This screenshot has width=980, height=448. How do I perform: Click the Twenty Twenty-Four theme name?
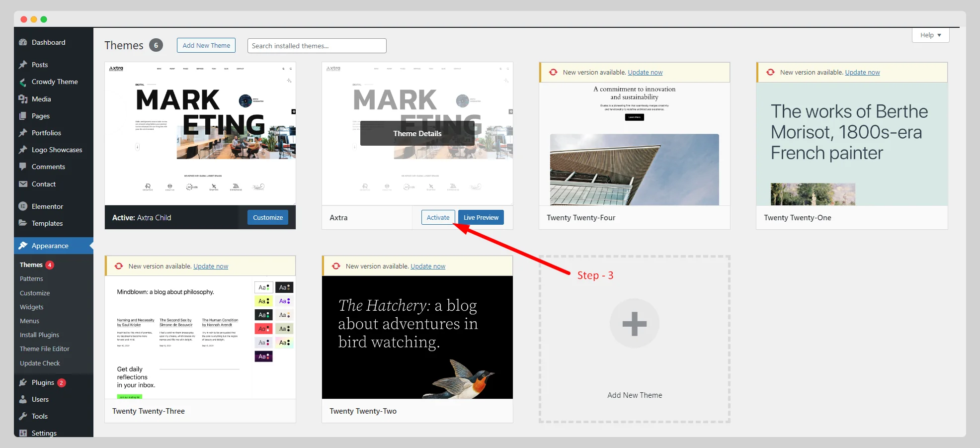point(581,217)
